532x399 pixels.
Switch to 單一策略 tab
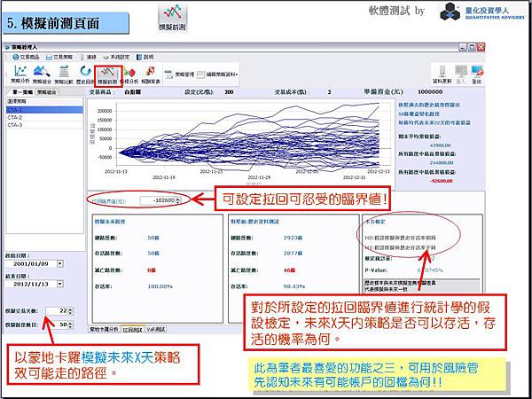(x=21, y=92)
